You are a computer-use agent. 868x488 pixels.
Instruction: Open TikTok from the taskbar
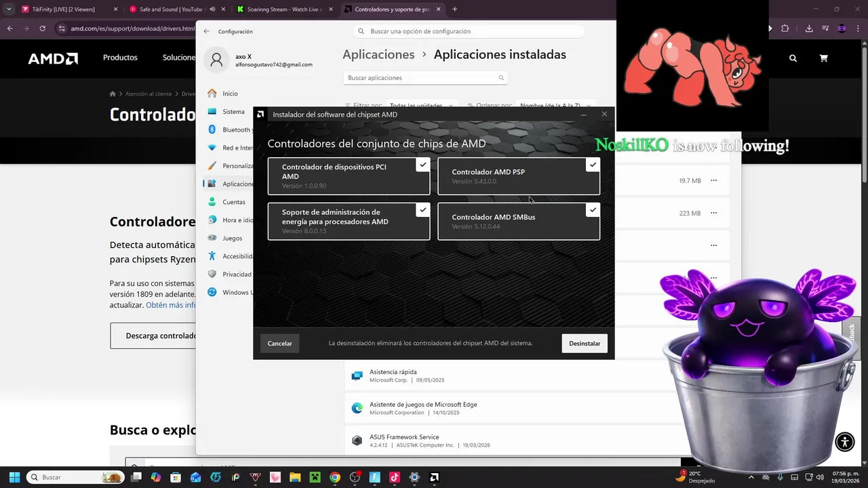[x=395, y=477]
